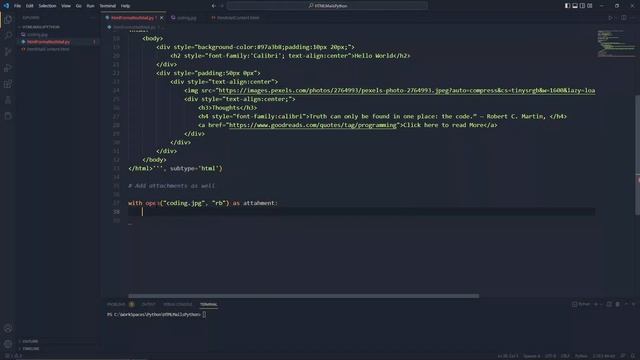The height and width of the screenshot is (360, 640).
Task: Click the activity bar icon below the Testing flask
Action: [8, 116]
